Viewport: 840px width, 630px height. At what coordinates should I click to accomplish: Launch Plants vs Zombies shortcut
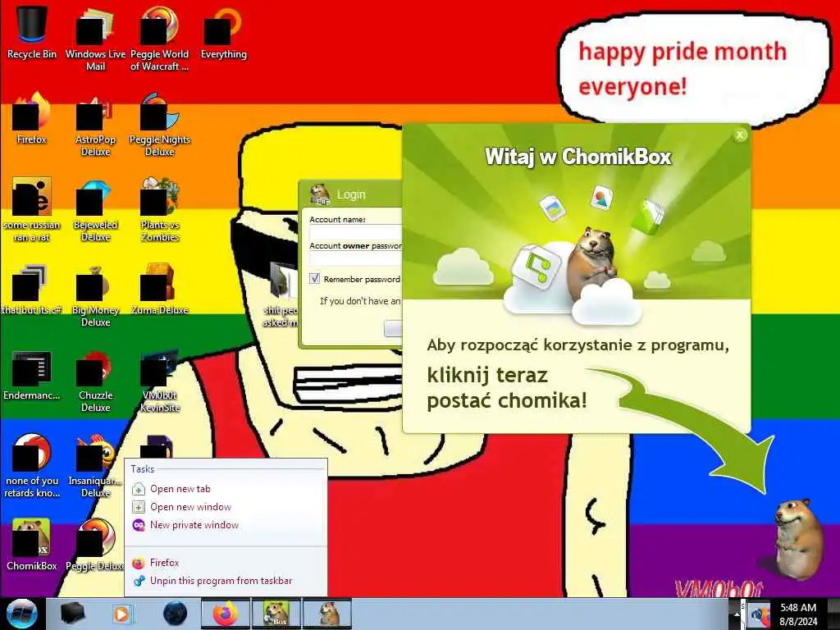[160, 210]
